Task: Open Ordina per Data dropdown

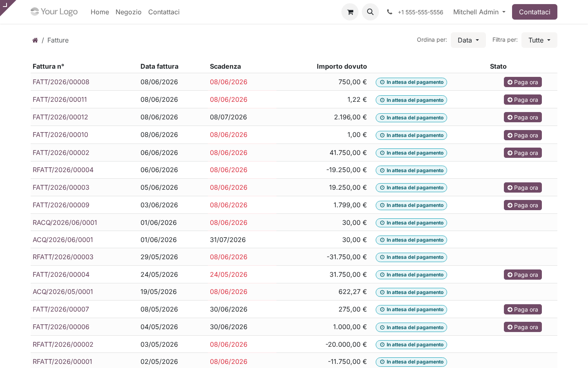Action: click(x=468, y=40)
